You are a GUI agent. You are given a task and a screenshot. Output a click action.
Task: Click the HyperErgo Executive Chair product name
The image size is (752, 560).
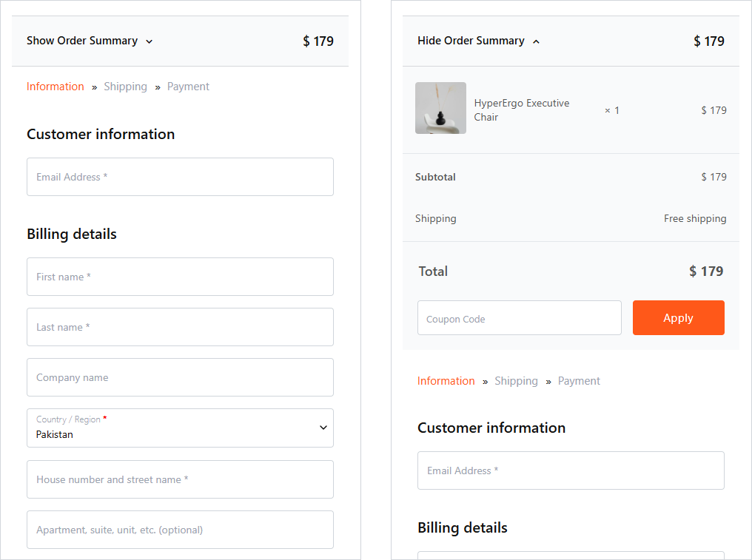click(522, 109)
